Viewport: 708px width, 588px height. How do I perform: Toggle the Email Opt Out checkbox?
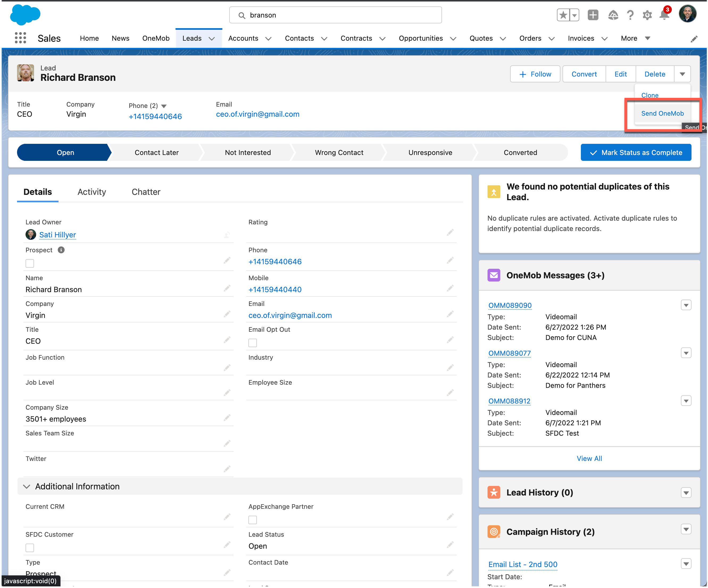252,343
